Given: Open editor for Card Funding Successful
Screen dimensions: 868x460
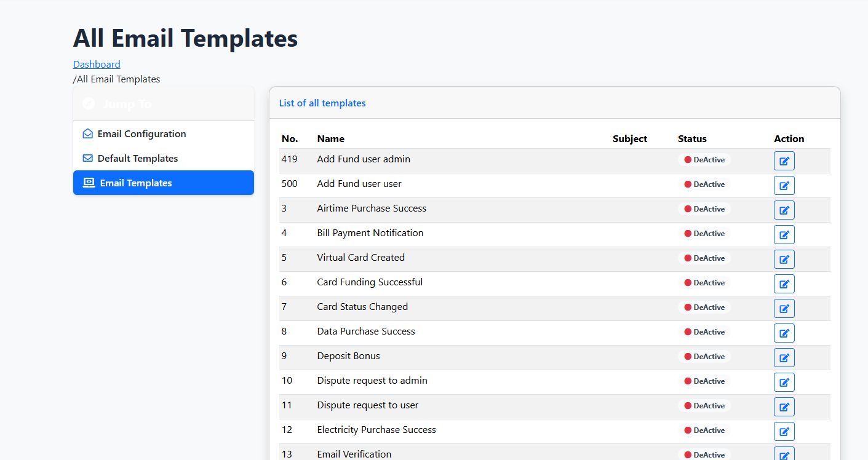Looking at the screenshot, I should [x=784, y=284].
